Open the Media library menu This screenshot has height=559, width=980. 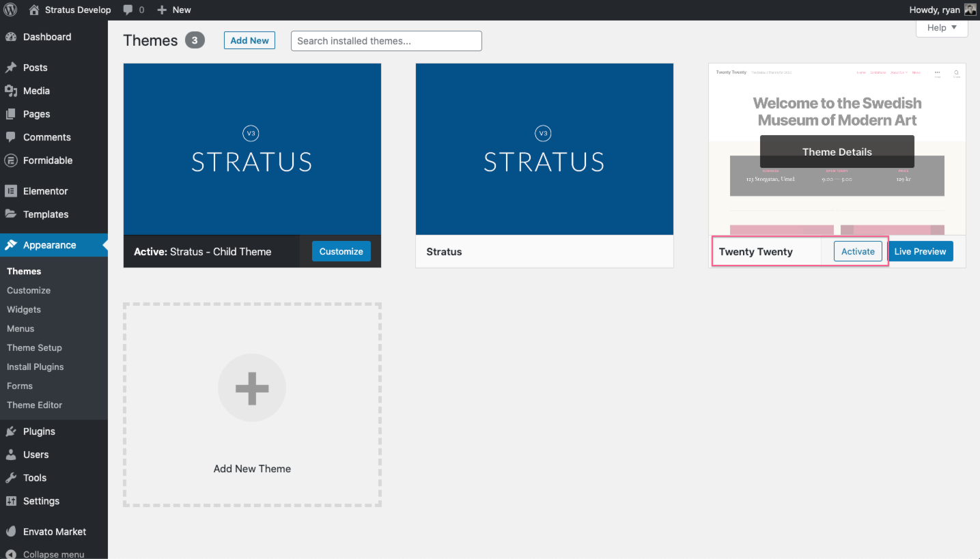[54, 91]
